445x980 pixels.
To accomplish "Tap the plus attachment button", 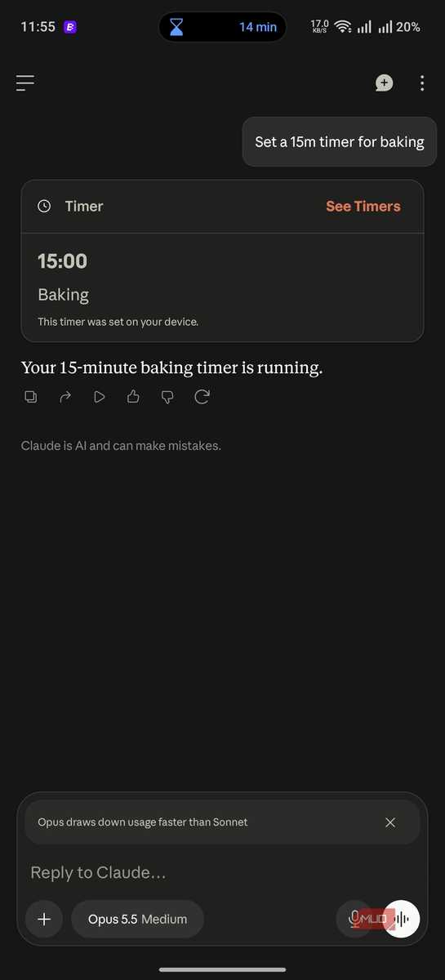I will pyautogui.click(x=44, y=920).
